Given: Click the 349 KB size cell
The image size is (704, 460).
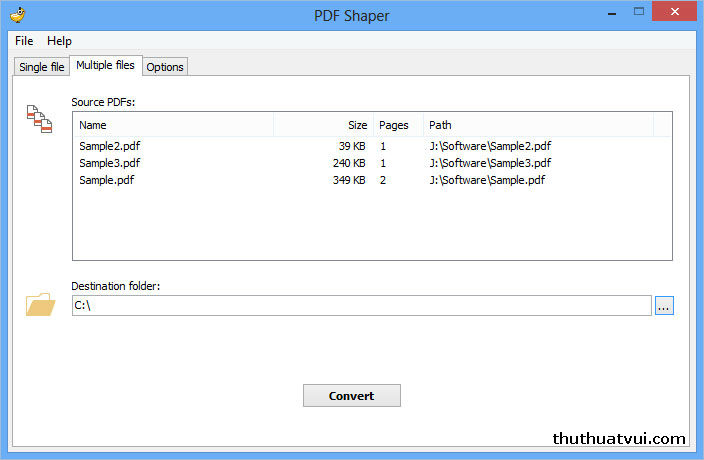Looking at the screenshot, I should [349, 180].
